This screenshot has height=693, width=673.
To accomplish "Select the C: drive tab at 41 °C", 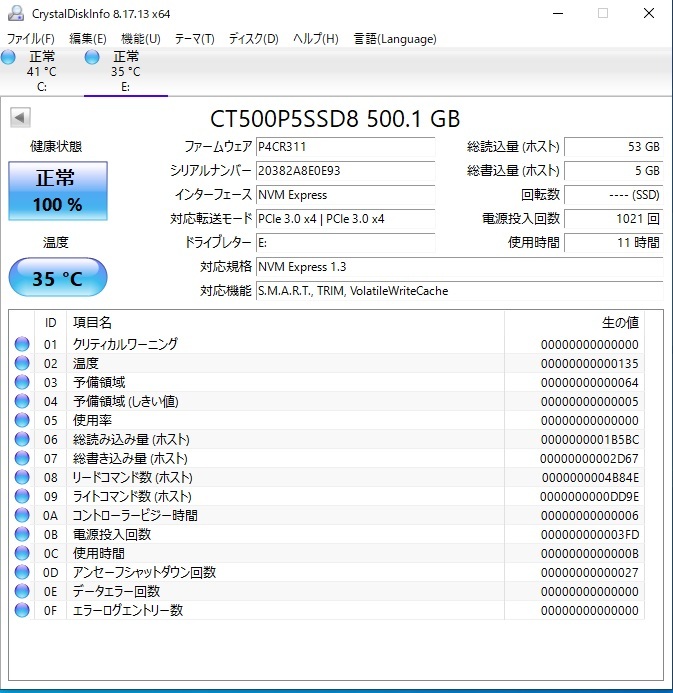I will point(42,71).
